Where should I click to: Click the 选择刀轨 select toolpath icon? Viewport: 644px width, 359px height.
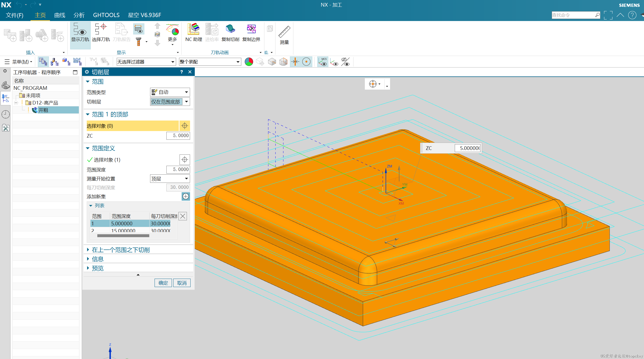(101, 33)
